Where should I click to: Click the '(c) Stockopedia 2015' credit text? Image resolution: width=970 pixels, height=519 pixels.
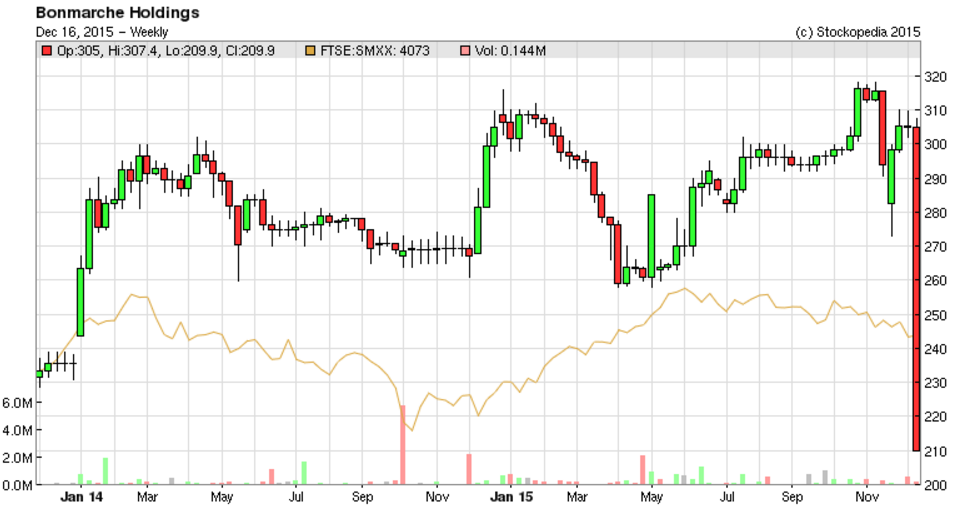tap(857, 32)
